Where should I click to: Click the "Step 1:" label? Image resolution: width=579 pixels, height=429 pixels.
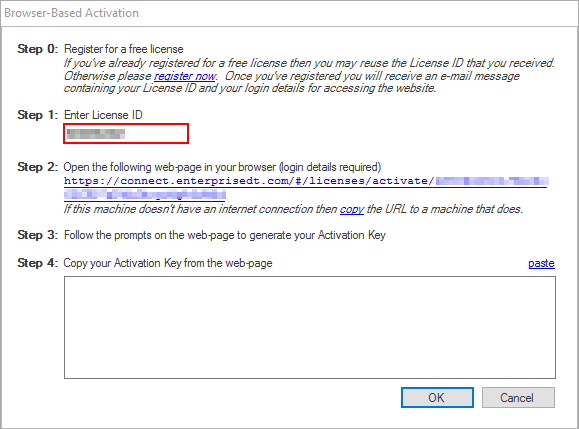click(x=37, y=115)
